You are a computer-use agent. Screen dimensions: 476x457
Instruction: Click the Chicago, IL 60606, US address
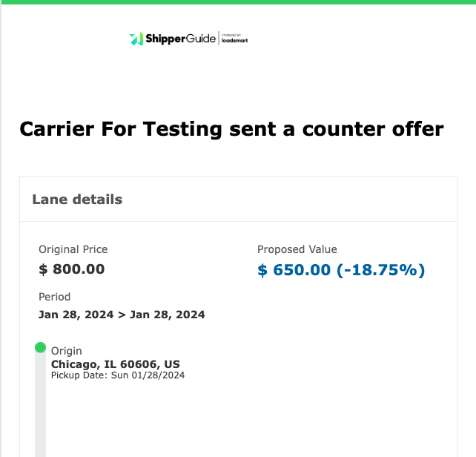coord(116,364)
